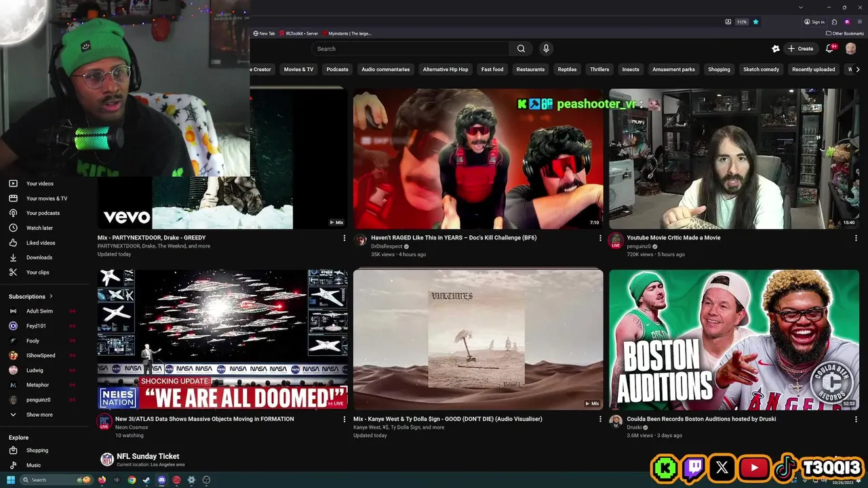Select the Movies & TV chip

298,69
